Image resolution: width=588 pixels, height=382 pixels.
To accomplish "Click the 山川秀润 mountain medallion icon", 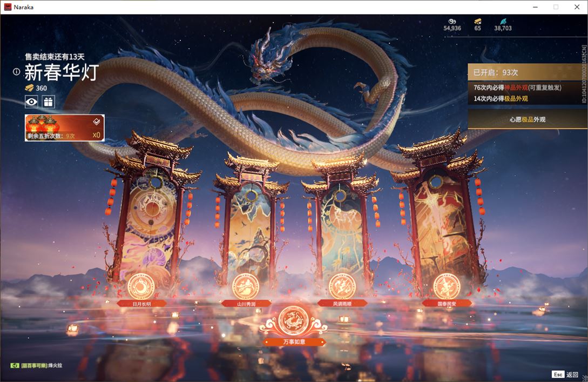I will [x=246, y=287].
